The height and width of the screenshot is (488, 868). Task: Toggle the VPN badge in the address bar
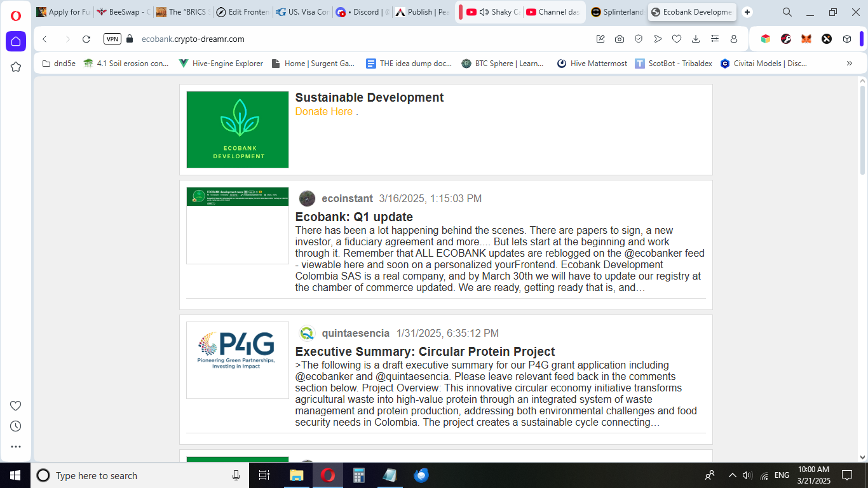112,39
